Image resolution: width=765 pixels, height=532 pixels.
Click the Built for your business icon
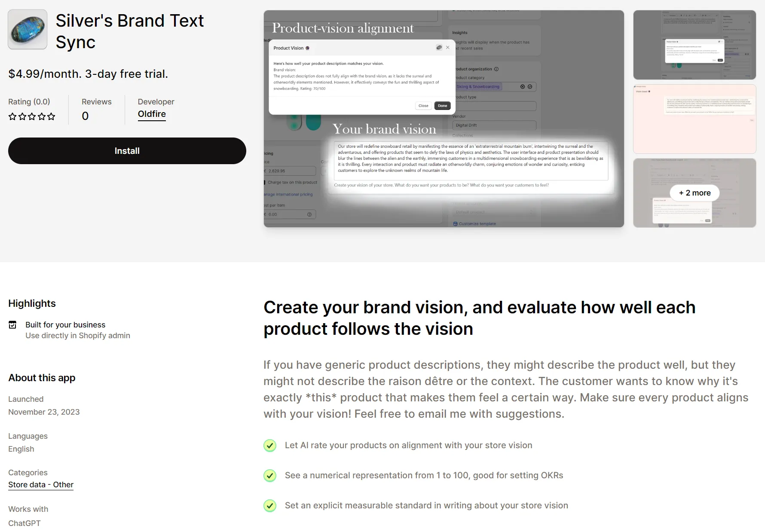tap(13, 325)
